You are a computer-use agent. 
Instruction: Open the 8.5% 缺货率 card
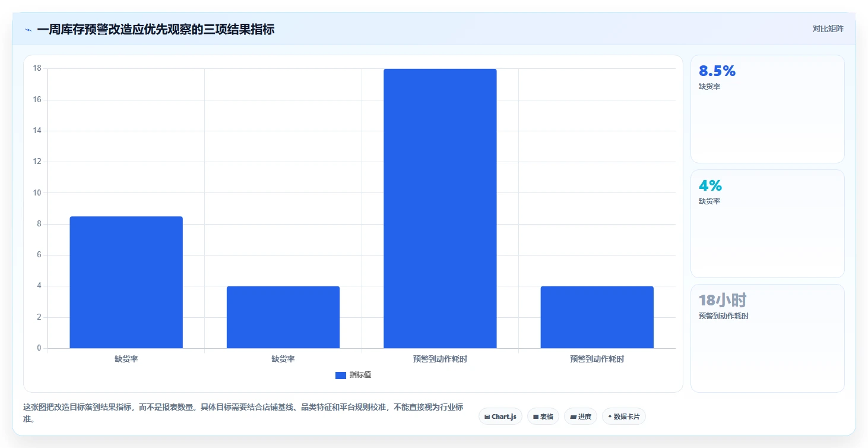click(x=767, y=109)
